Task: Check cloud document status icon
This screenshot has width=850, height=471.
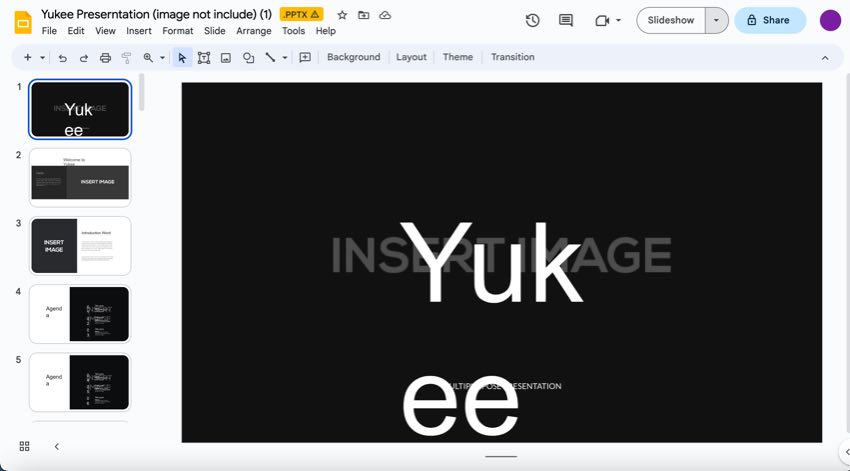Action: click(385, 15)
